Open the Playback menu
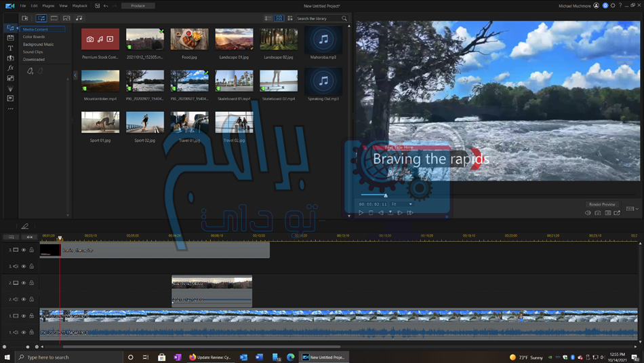 [79, 5]
